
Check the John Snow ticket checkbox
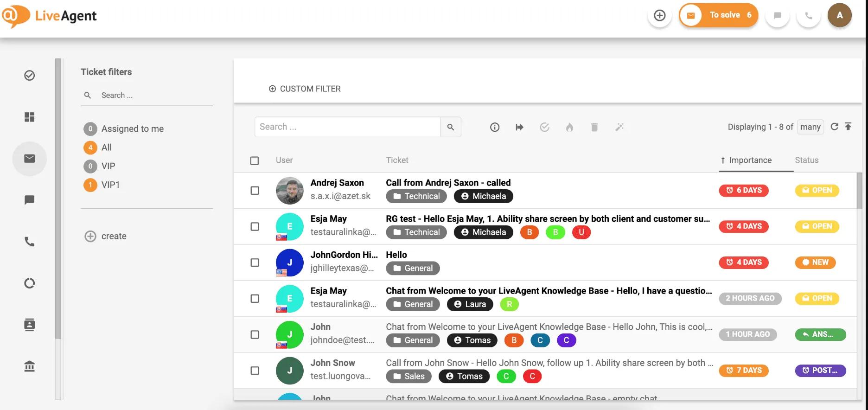[255, 371]
